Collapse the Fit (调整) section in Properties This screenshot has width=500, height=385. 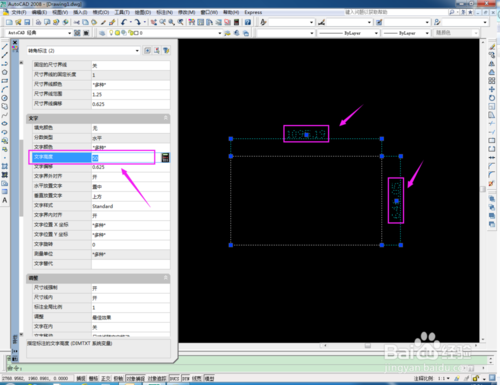pyautogui.click(x=165, y=278)
